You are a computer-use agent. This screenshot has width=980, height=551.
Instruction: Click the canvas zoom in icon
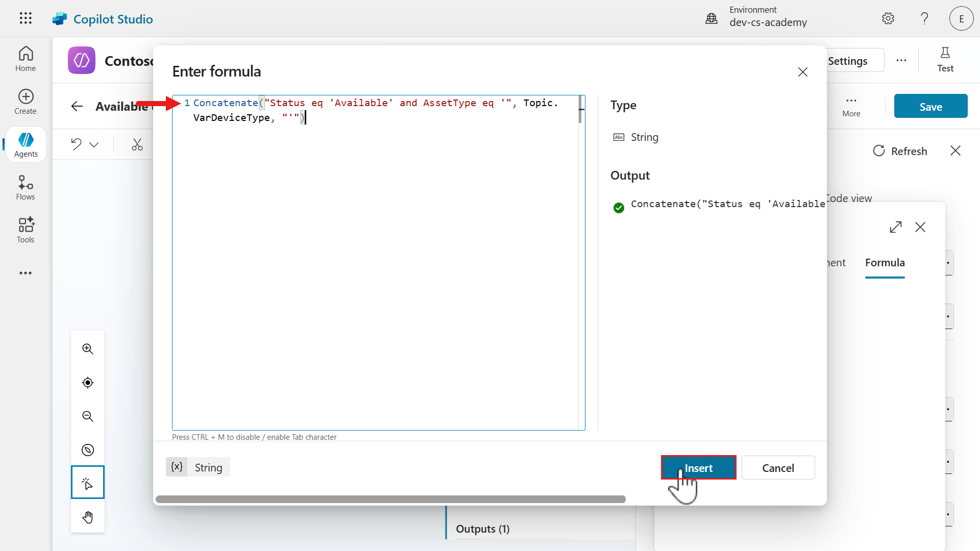click(x=88, y=349)
